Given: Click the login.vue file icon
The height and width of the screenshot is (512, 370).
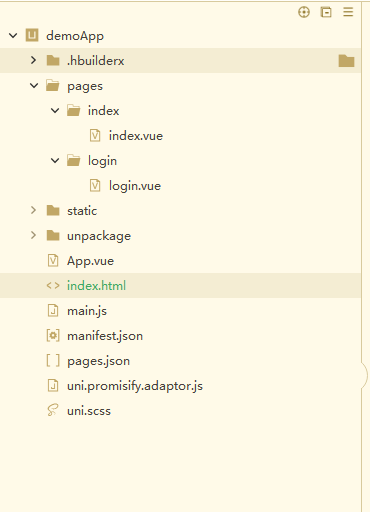Looking at the screenshot, I should tap(95, 186).
